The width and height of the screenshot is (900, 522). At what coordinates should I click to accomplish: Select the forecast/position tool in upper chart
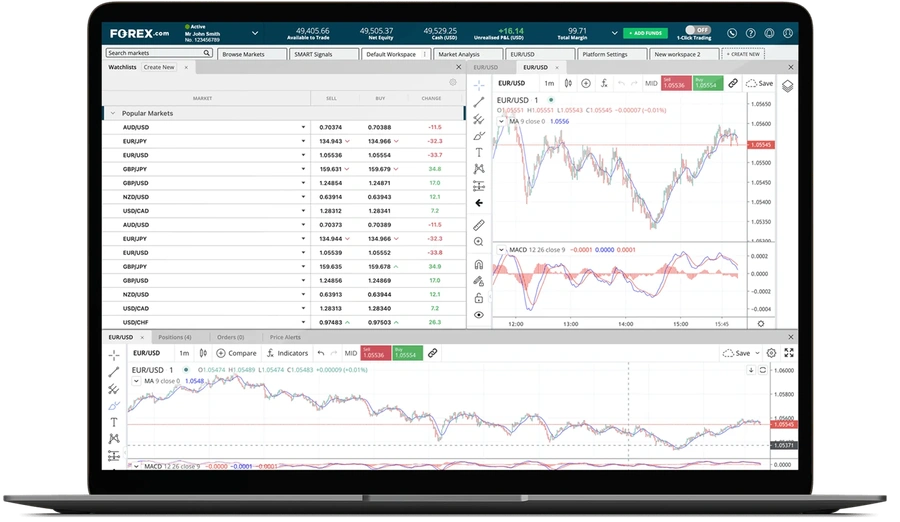479,186
